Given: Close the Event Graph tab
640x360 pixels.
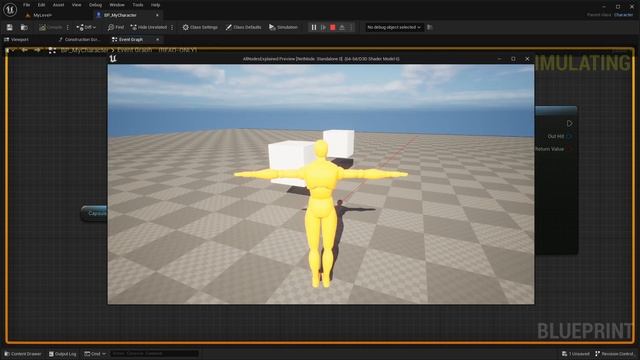Looking at the screenshot, I should 158,40.
